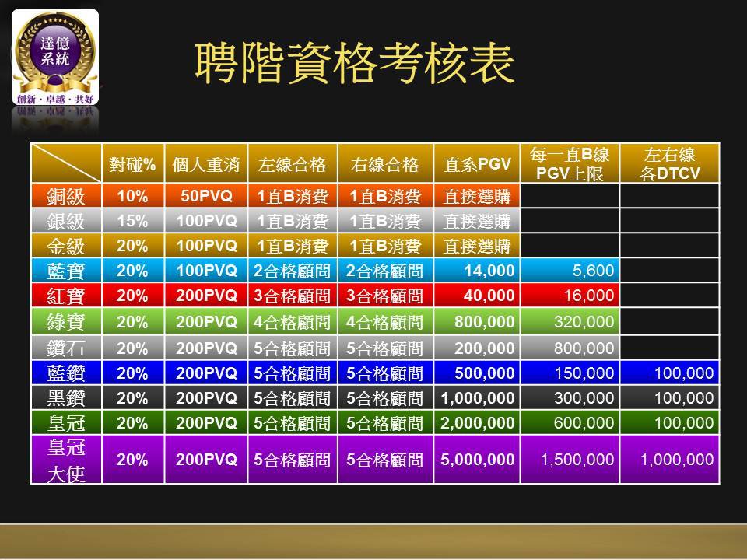Click the 20% cell in 金級 row
The width and height of the screenshot is (747, 560).
(132, 246)
